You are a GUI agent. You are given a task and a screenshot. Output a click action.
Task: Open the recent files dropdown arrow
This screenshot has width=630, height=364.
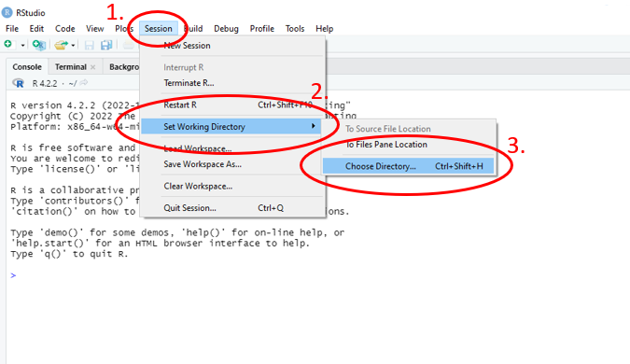73,45
